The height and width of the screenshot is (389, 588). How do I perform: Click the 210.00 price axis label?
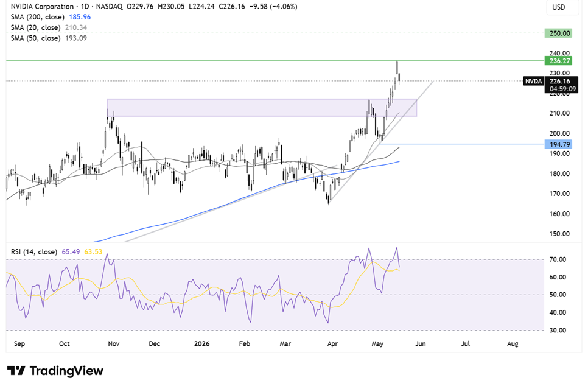point(559,113)
